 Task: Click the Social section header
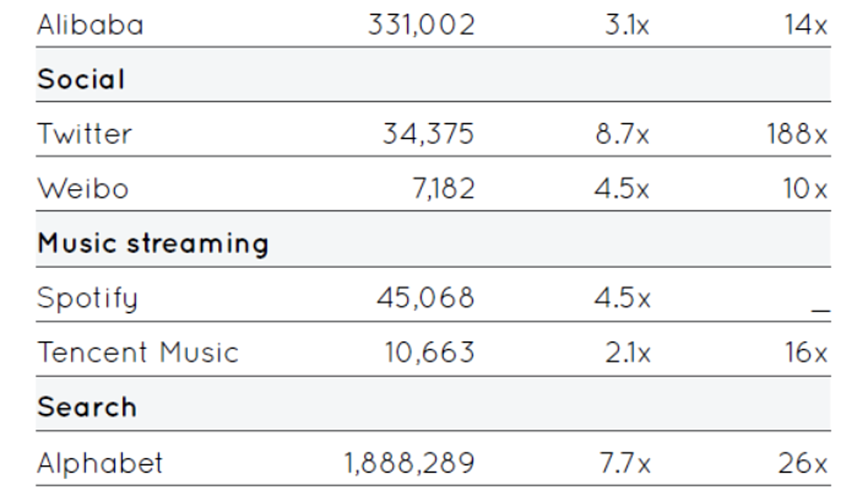pos(81,79)
